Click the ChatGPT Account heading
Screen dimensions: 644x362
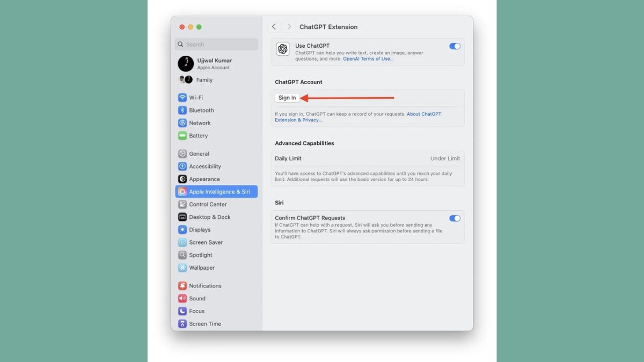pyautogui.click(x=298, y=82)
